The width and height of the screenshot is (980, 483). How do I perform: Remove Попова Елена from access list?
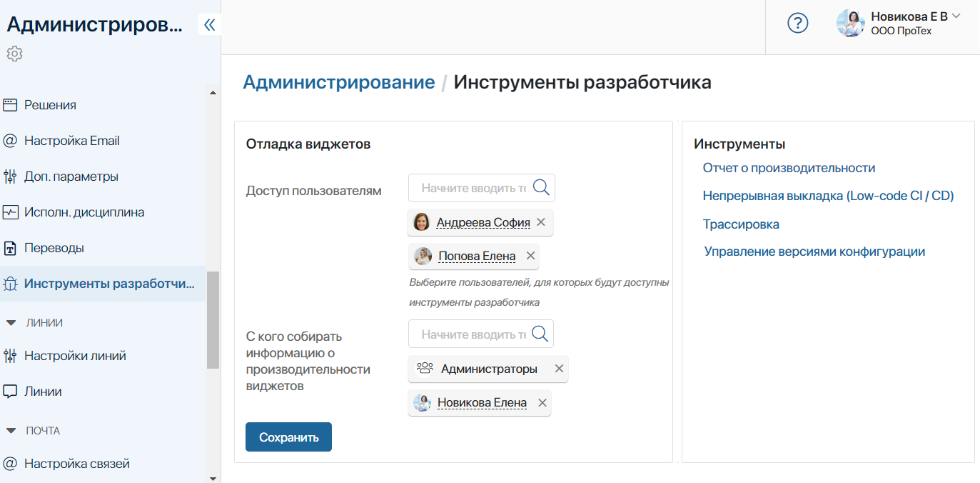point(530,256)
